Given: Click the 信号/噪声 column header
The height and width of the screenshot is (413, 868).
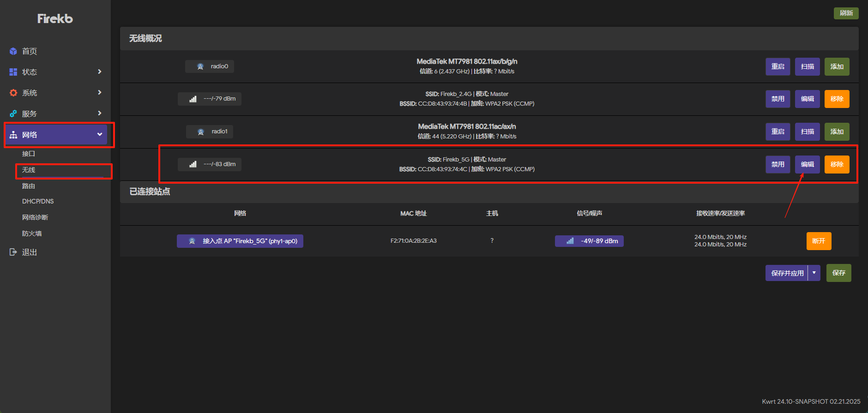Looking at the screenshot, I should pyautogui.click(x=590, y=213).
